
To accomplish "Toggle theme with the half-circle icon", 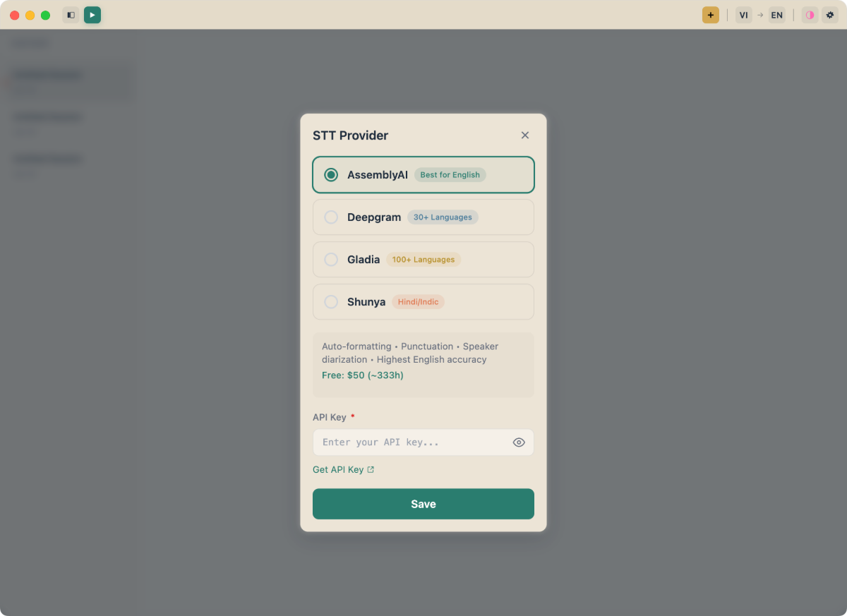I will (810, 15).
